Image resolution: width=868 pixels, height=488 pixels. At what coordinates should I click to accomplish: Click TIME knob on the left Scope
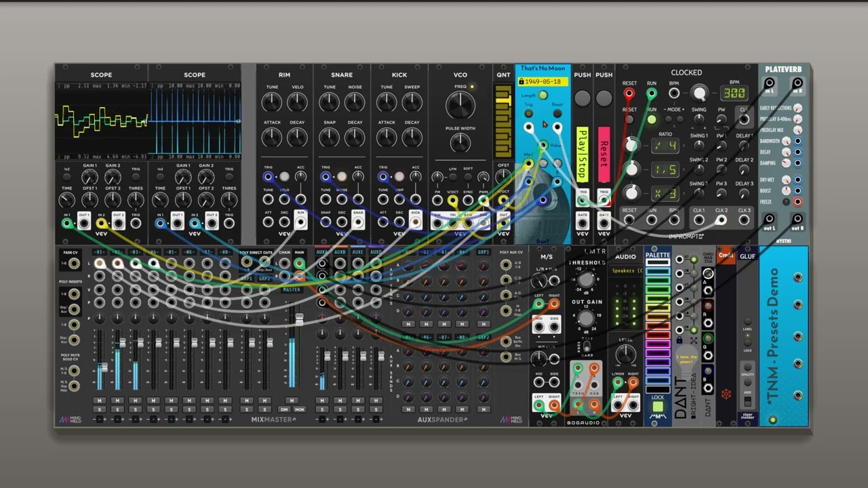66,200
